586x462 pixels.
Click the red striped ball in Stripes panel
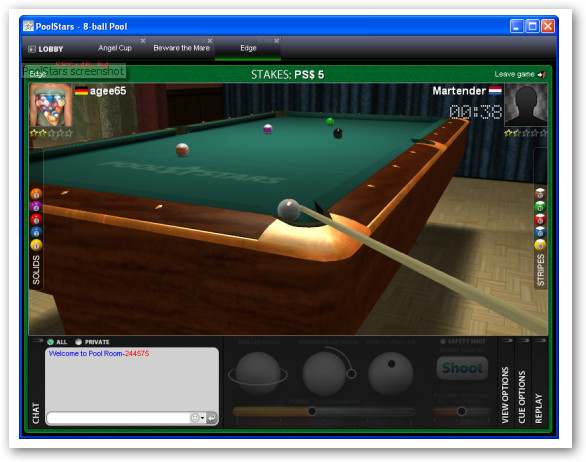[x=540, y=219]
